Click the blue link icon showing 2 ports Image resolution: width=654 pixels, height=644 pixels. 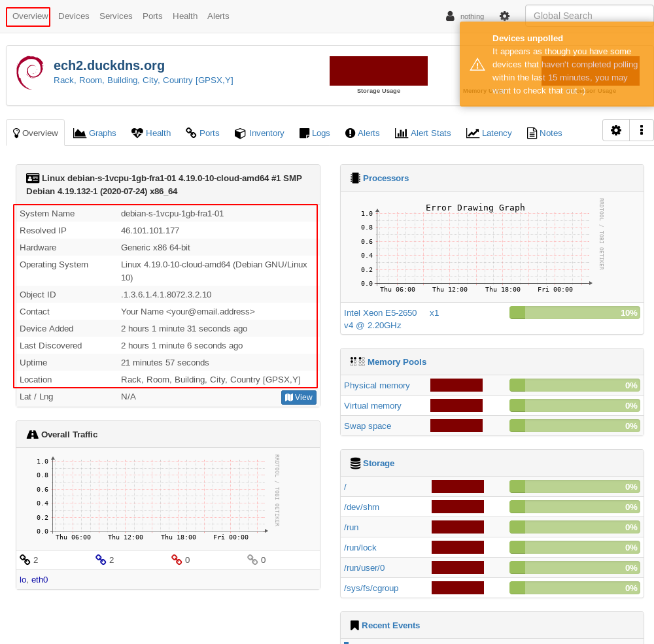(x=101, y=560)
